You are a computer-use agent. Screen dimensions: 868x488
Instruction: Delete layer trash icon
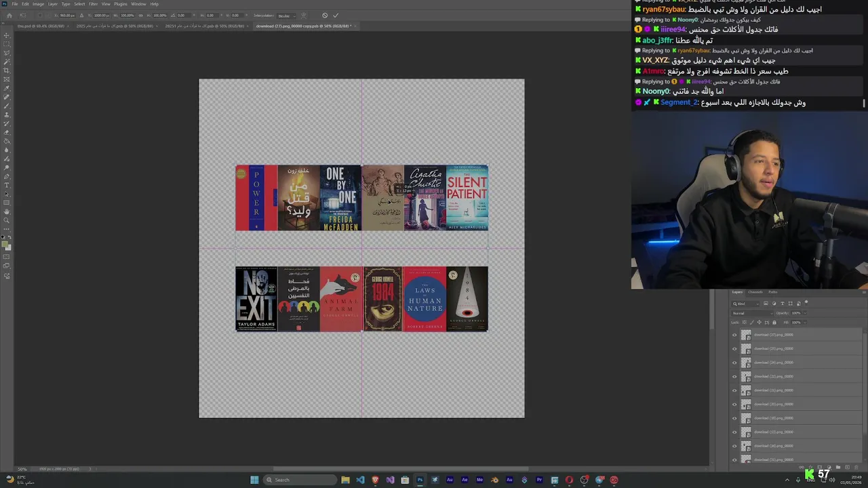click(x=856, y=467)
